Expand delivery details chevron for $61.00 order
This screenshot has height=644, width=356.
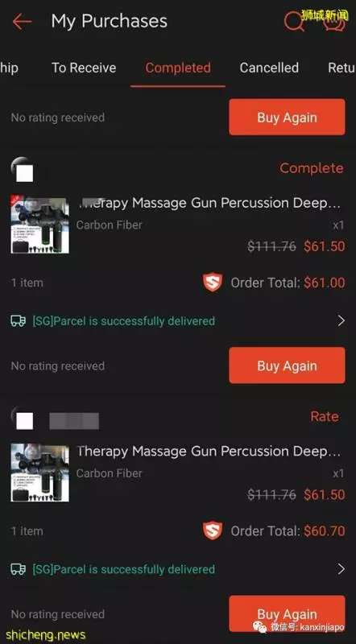tap(341, 320)
